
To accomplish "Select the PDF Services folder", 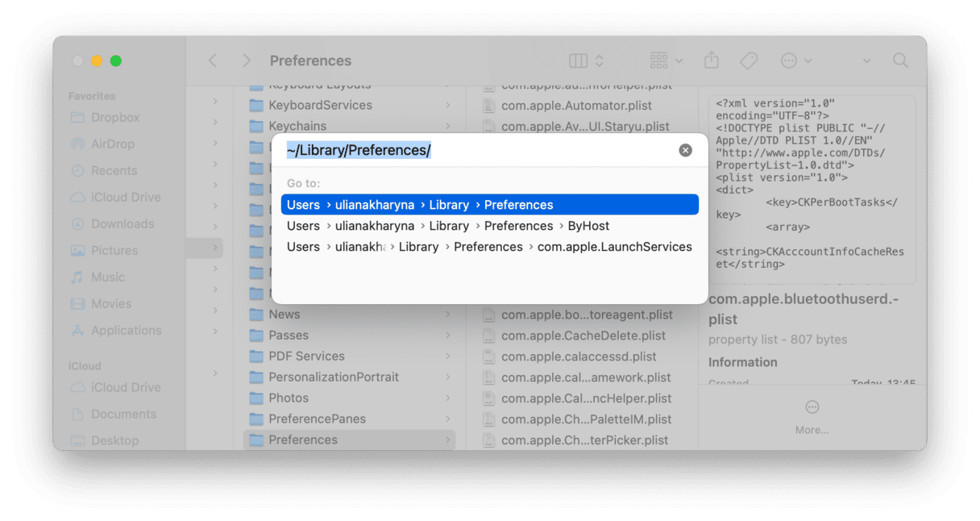I will (x=349, y=356).
